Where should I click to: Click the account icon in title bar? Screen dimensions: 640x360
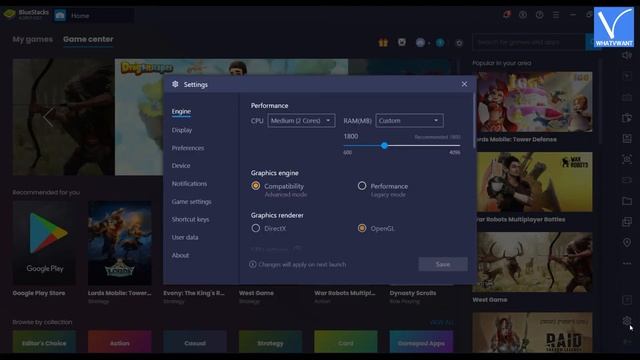click(523, 15)
